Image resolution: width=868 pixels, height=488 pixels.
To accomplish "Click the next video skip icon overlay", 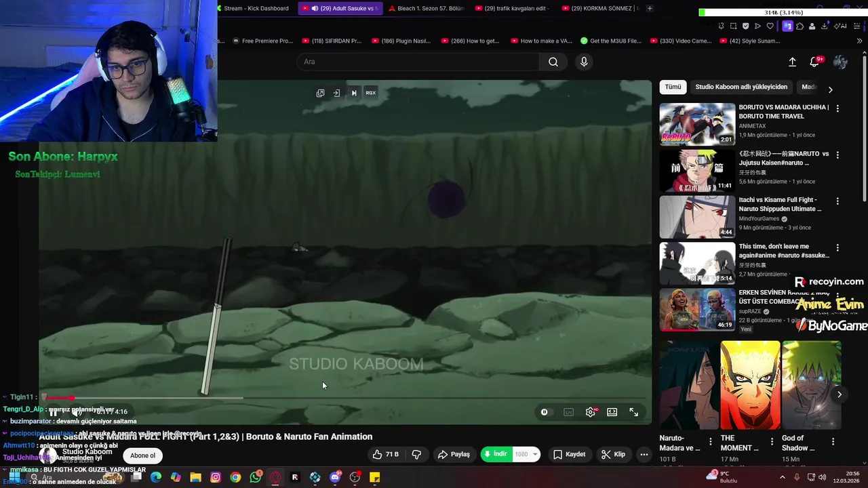I will click(x=354, y=93).
